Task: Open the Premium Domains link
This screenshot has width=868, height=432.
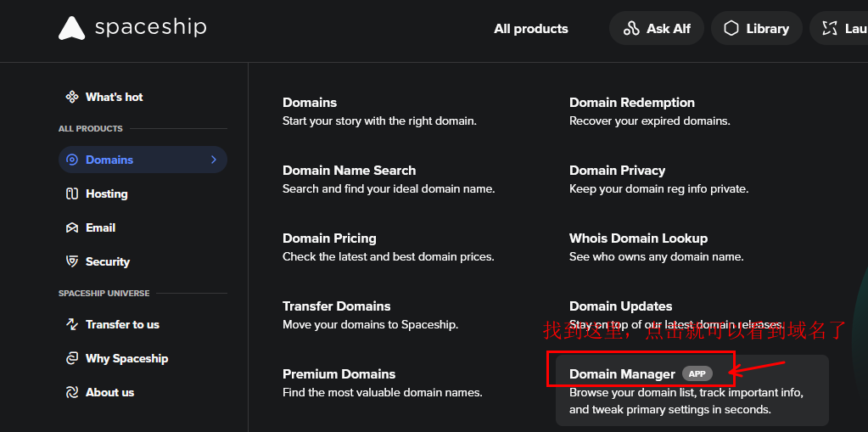Action: 339,373
